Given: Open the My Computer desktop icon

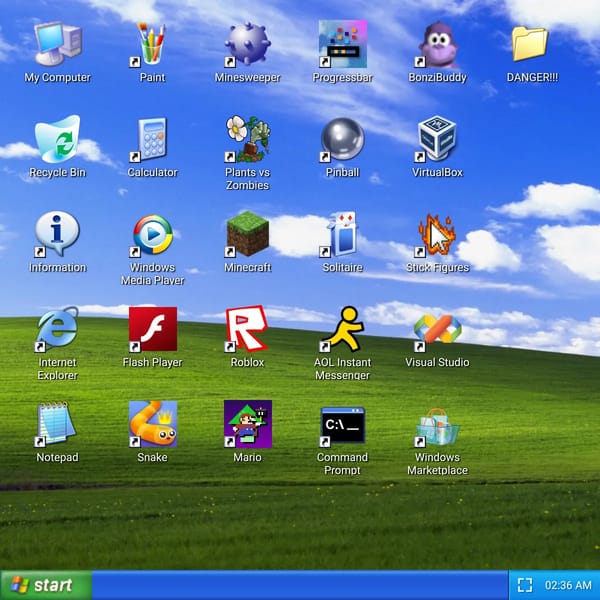Looking at the screenshot, I should [x=58, y=44].
